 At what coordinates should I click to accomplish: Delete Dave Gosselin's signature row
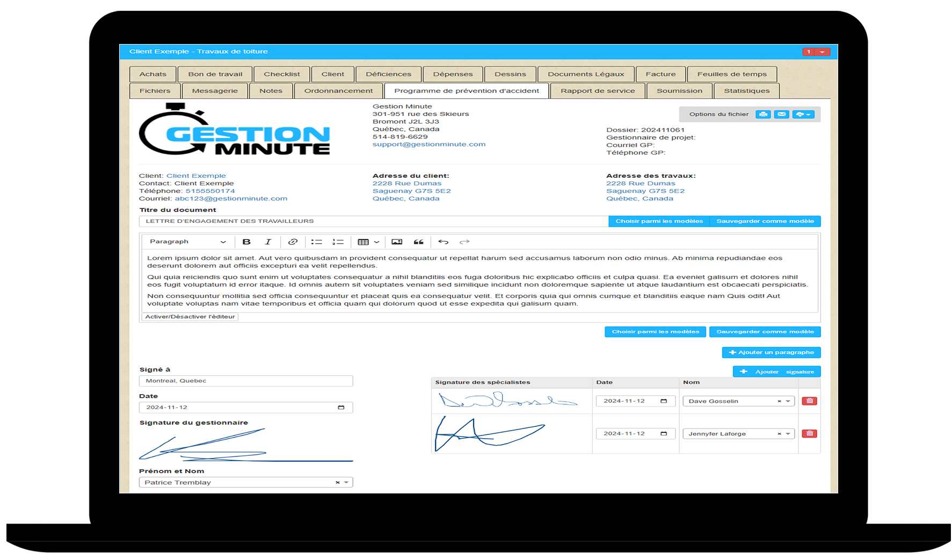809,401
